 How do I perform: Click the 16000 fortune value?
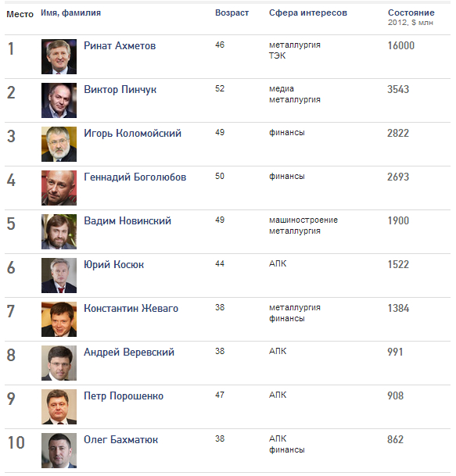click(401, 45)
